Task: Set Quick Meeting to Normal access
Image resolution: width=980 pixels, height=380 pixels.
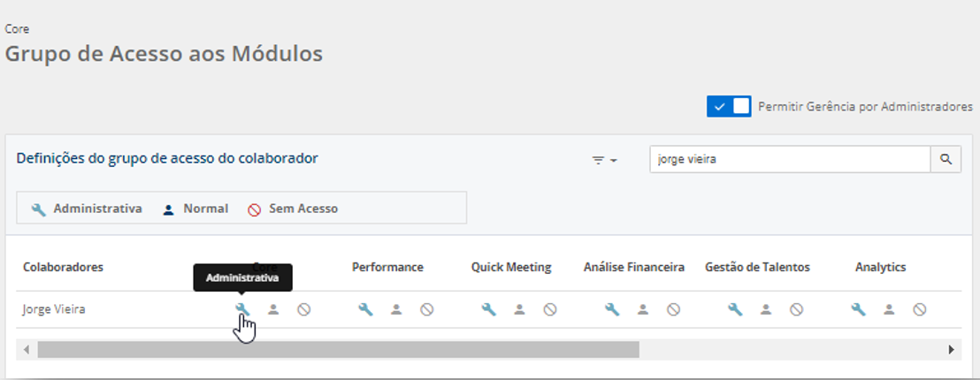Action: [519, 309]
